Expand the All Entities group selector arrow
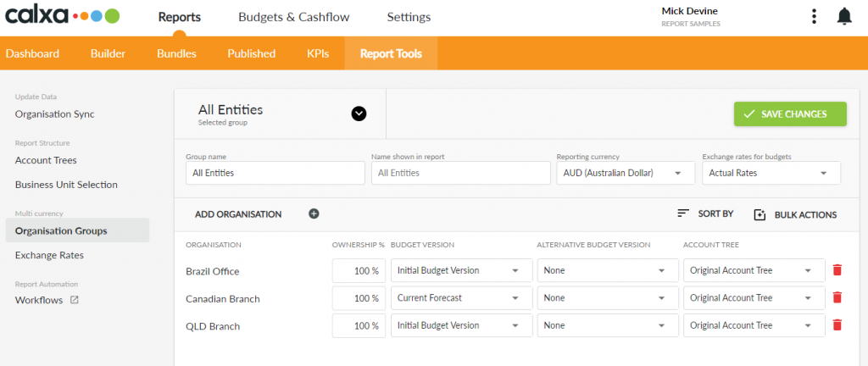The height and width of the screenshot is (366, 868). tap(359, 114)
